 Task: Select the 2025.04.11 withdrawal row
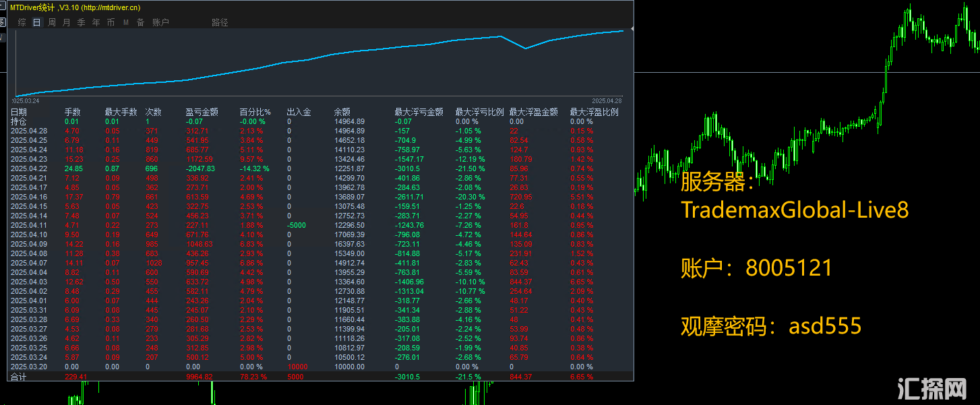coord(321,225)
